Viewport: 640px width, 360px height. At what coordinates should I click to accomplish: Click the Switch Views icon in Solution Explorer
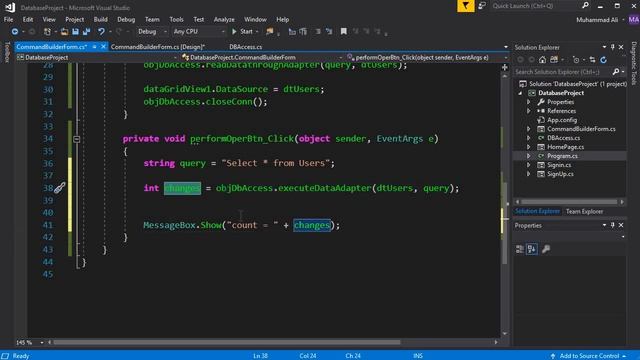click(x=554, y=60)
